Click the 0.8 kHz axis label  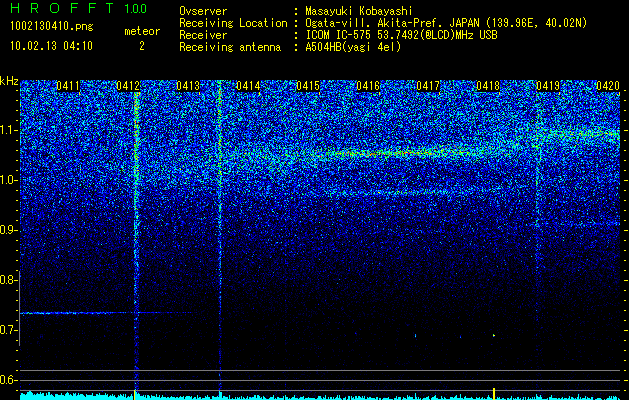pyautogui.click(x=8, y=280)
